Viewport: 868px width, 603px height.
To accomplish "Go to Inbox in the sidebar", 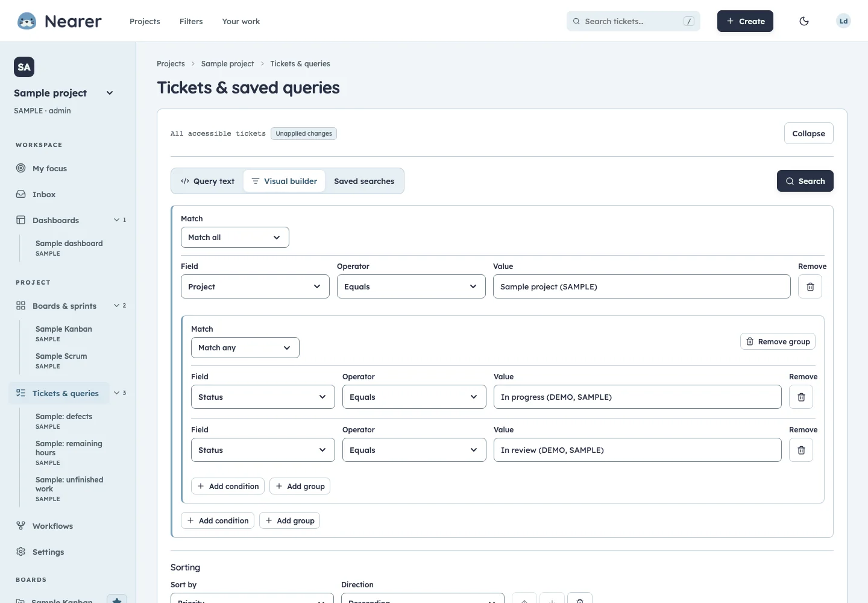I will pos(44,194).
